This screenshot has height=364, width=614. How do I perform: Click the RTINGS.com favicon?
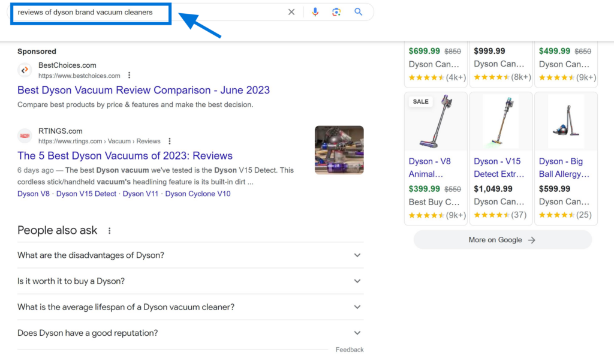[25, 136]
